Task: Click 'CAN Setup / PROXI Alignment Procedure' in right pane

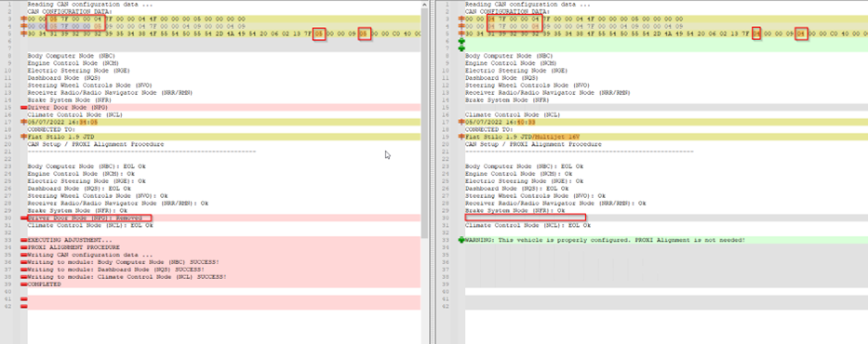Action: coord(533,144)
